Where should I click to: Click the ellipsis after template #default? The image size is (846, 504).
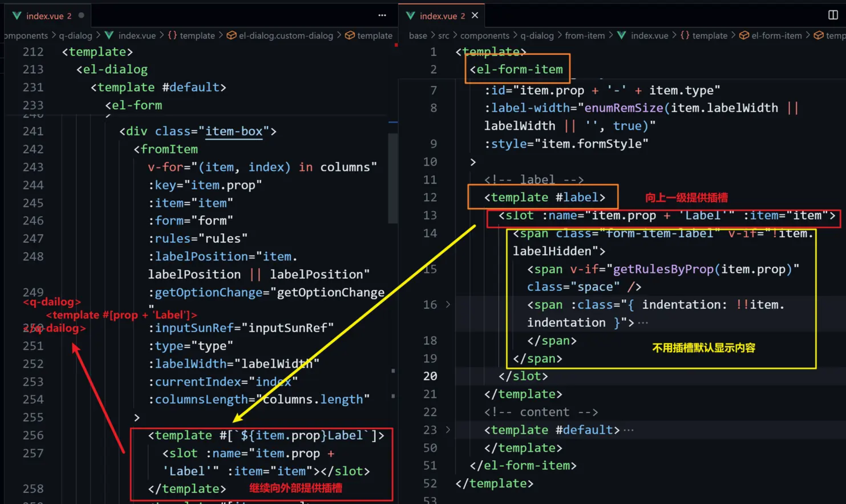[629, 430]
